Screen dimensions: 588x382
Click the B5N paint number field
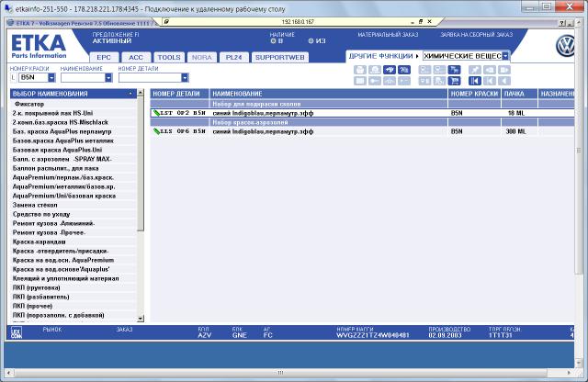click(x=33, y=78)
